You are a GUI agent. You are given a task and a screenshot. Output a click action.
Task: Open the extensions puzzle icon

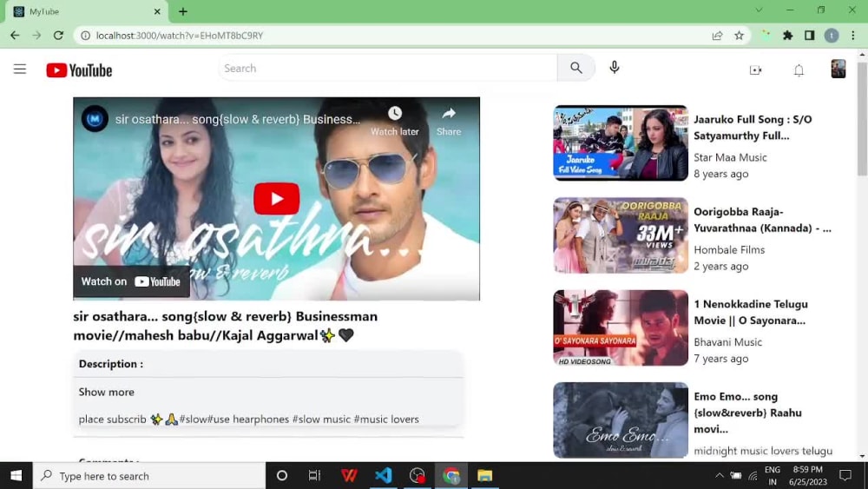pos(788,36)
